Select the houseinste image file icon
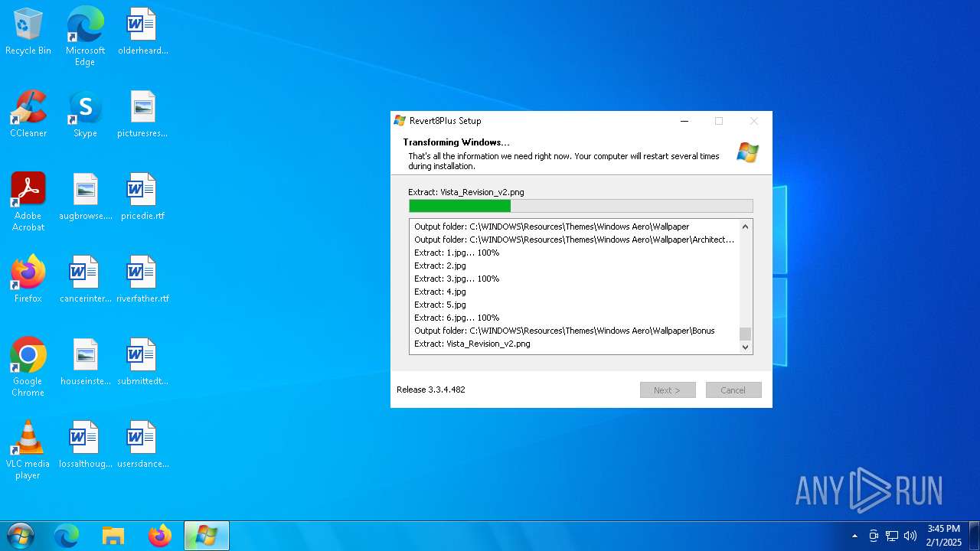Screen dimensions: 980x551 coord(85,362)
